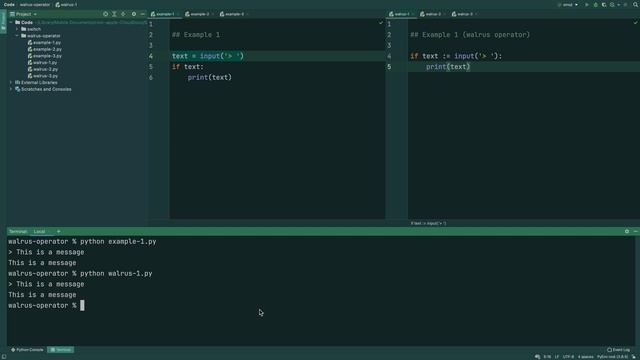Open terminal panel settings gear
The width and height of the screenshot is (640, 360).
pyautogui.click(x=627, y=231)
